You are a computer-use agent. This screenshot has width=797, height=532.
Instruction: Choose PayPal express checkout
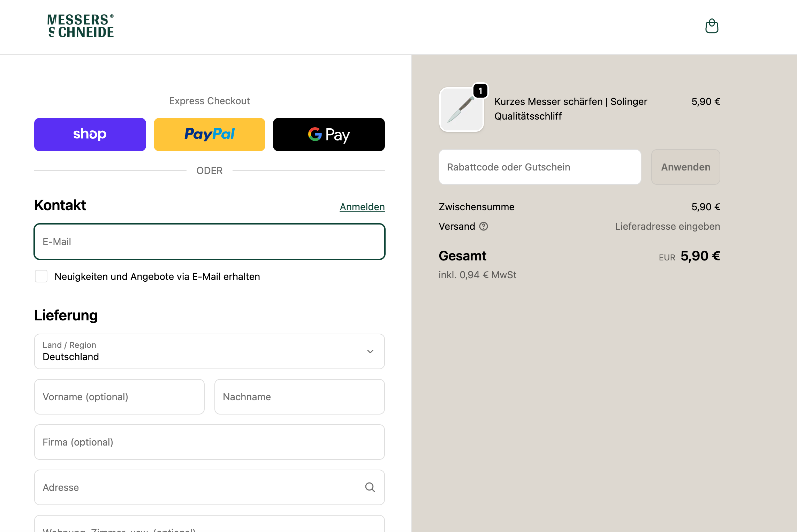coord(210,135)
